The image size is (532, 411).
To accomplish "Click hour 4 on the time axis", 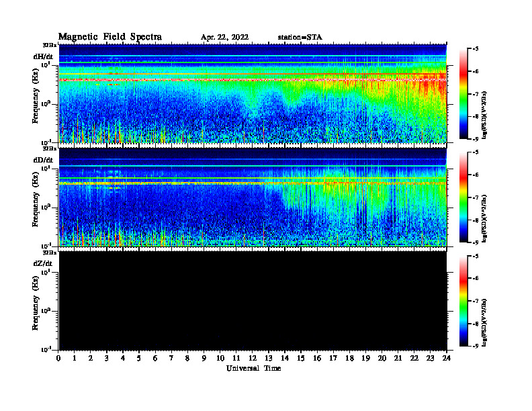I will (x=123, y=358).
